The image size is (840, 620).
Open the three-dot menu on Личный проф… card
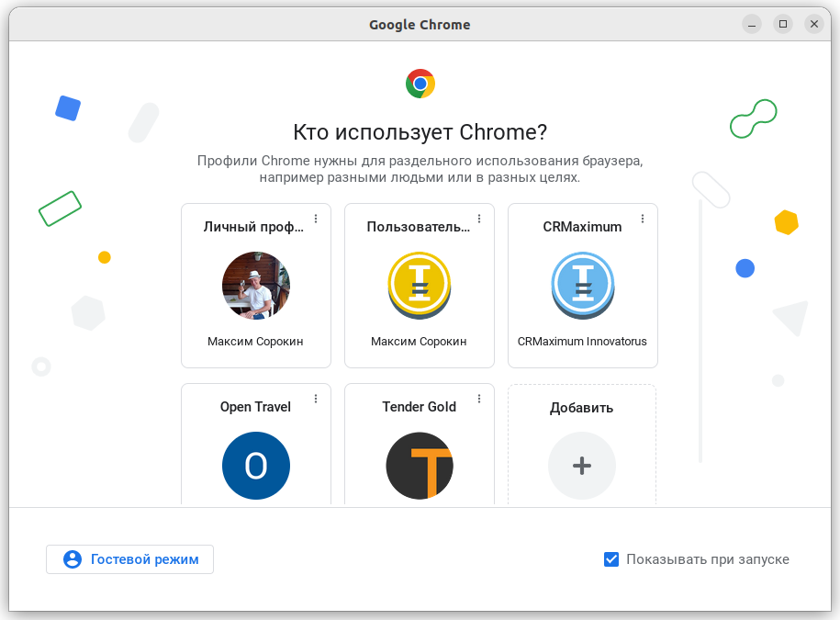[x=316, y=219]
